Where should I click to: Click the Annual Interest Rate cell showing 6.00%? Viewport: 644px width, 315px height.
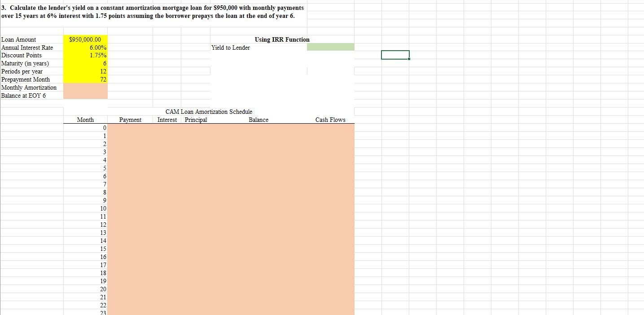(x=86, y=47)
